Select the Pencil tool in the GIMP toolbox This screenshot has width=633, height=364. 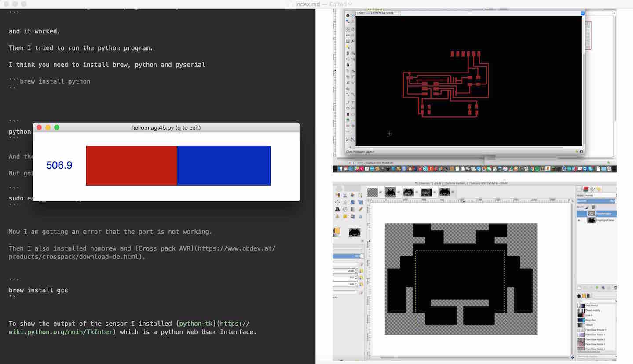[360, 209]
